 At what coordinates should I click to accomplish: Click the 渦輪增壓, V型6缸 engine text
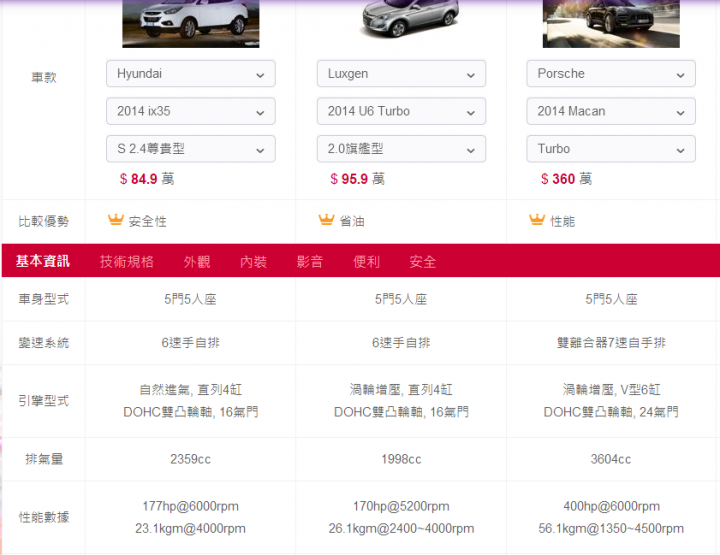pyautogui.click(x=611, y=390)
